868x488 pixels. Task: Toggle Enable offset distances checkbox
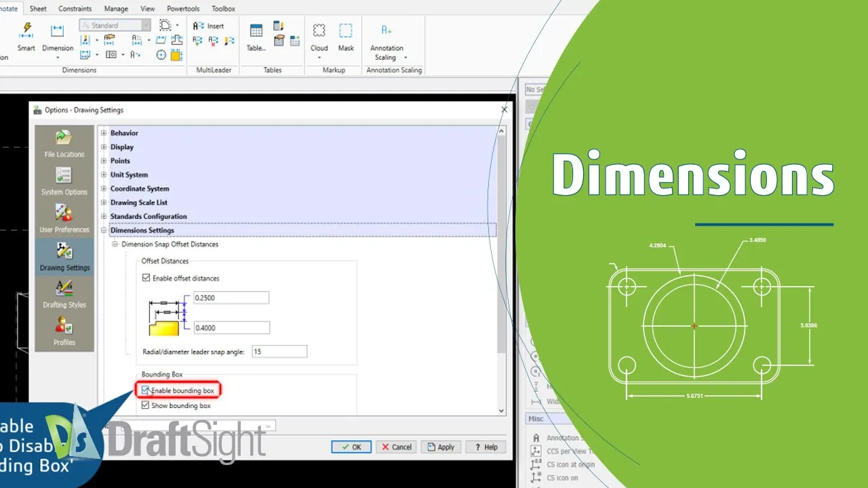146,278
